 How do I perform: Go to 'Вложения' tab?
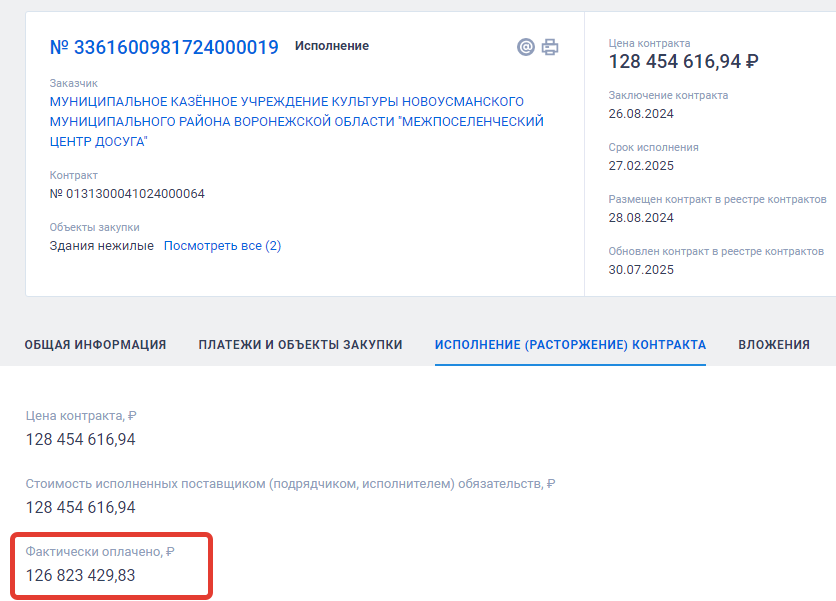pos(773,344)
